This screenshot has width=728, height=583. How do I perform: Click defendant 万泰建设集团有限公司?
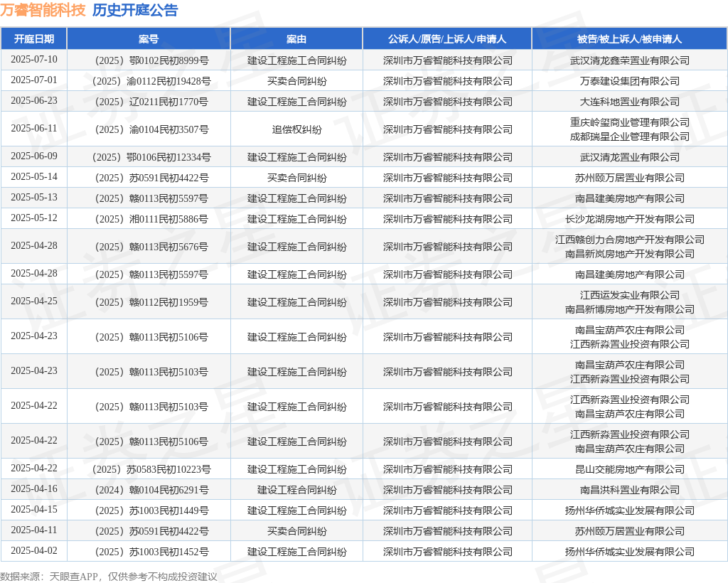pyautogui.click(x=630, y=81)
